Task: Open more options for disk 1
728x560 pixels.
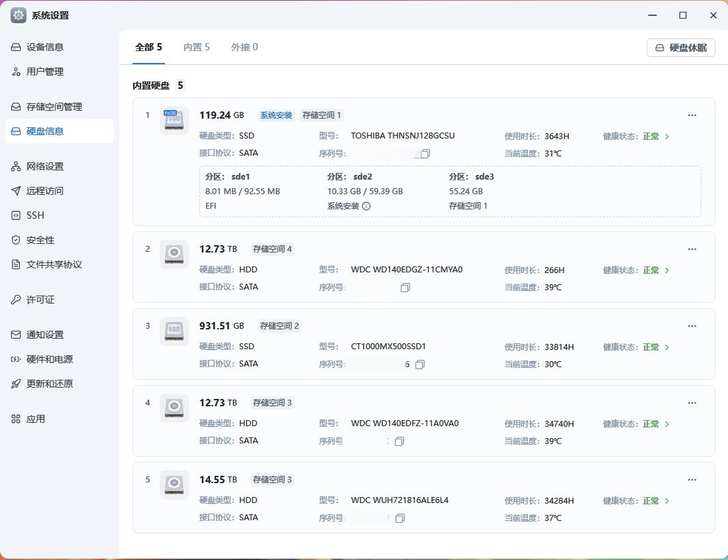Action: pyautogui.click(x=692, y=115)
